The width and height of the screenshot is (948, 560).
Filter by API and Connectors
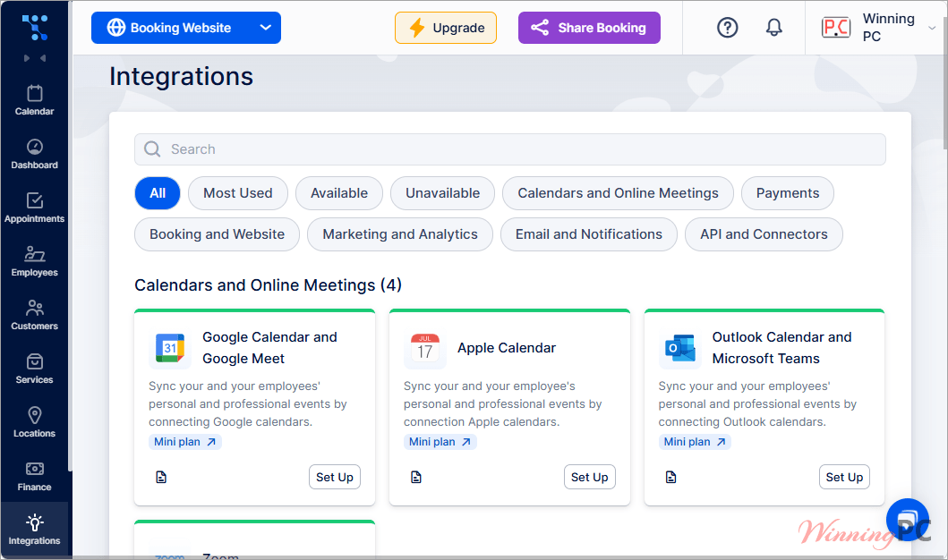pos(764,234)
